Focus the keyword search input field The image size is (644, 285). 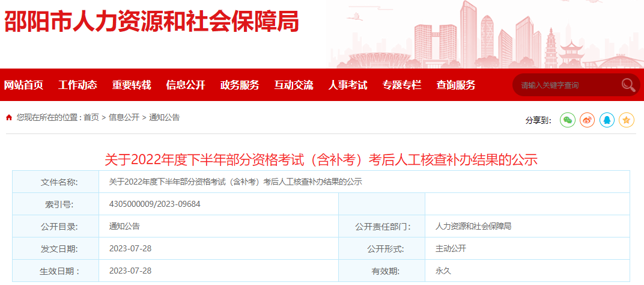(x=567, y=85)
